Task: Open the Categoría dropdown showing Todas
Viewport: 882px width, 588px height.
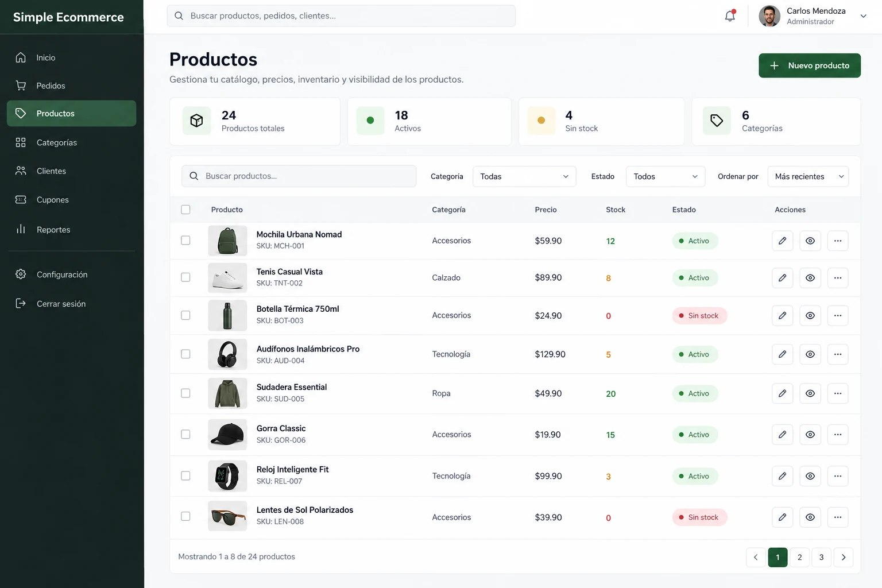Action: [x=524, y=176]
